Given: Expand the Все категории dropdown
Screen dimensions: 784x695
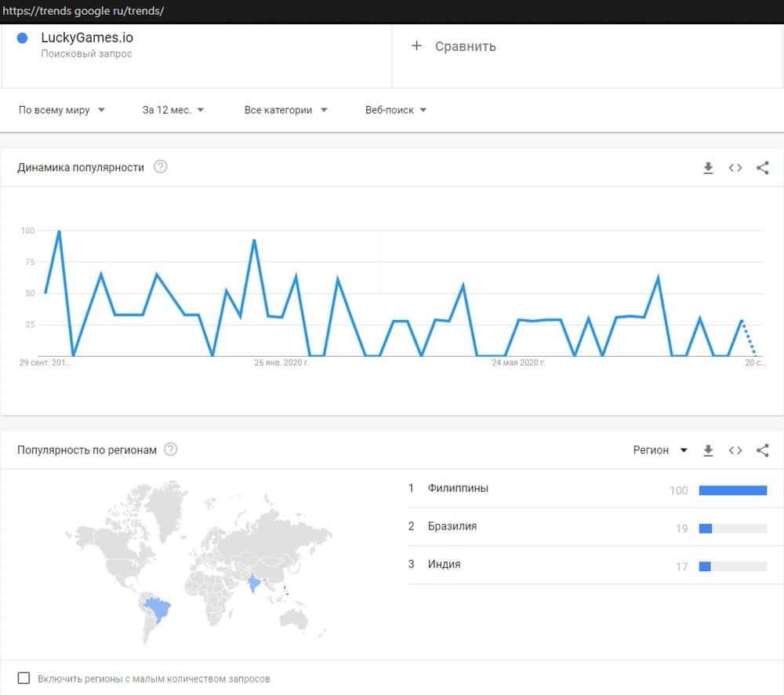Looking at the screenshot, I should (286, 111).
